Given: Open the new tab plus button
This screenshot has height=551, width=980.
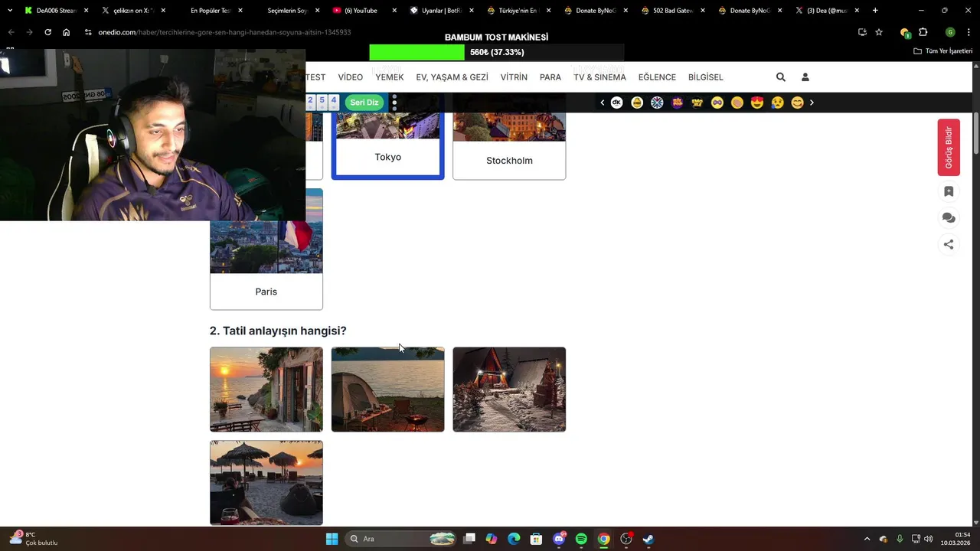Looking at the screenshot, I should pos(875,11).
